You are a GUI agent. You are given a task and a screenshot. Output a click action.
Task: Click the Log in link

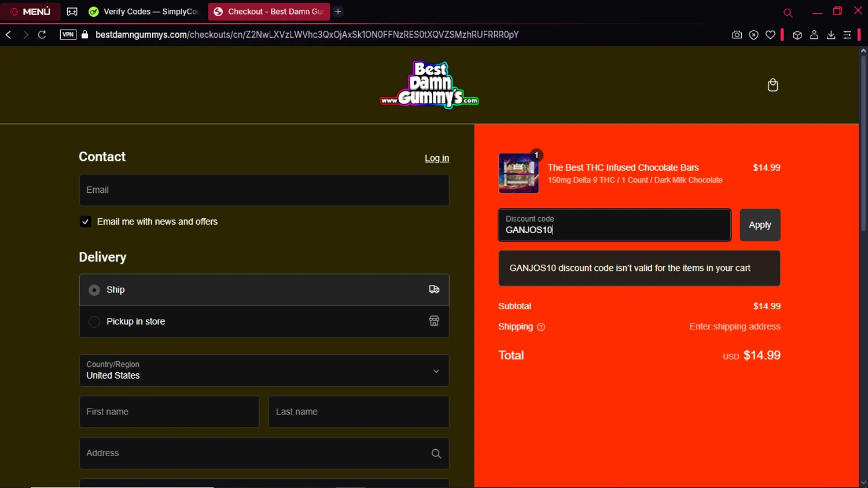coord(437,158)
